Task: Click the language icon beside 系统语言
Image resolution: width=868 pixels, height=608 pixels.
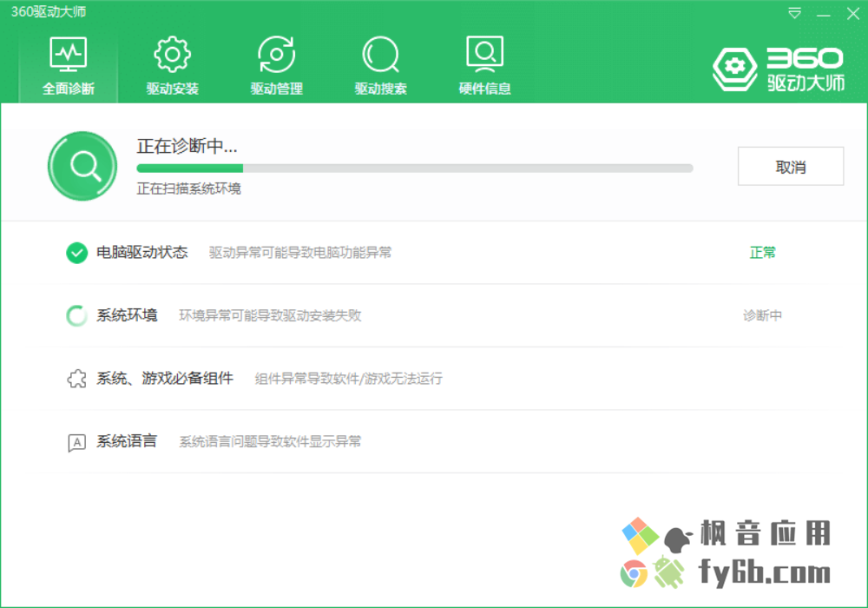Action: pos(77,443)
